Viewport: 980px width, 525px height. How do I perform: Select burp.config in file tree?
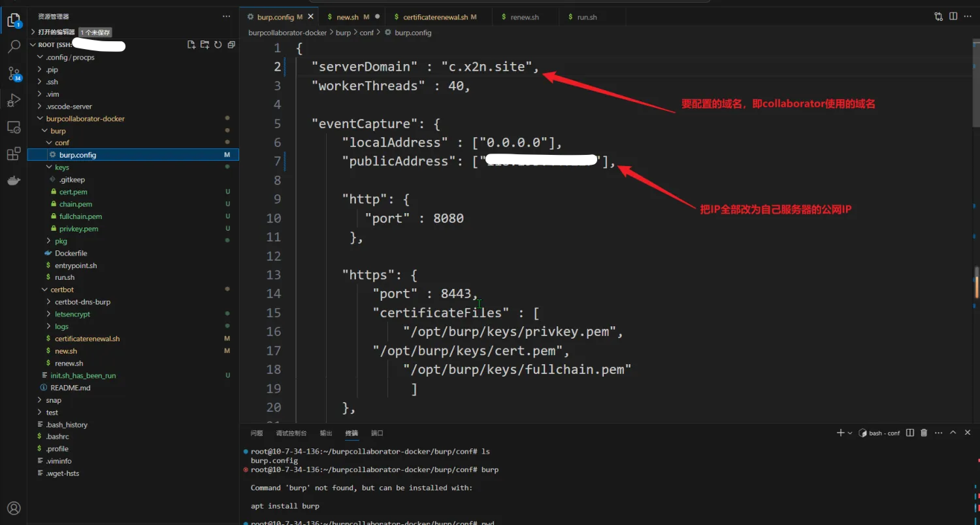(133, 155)
